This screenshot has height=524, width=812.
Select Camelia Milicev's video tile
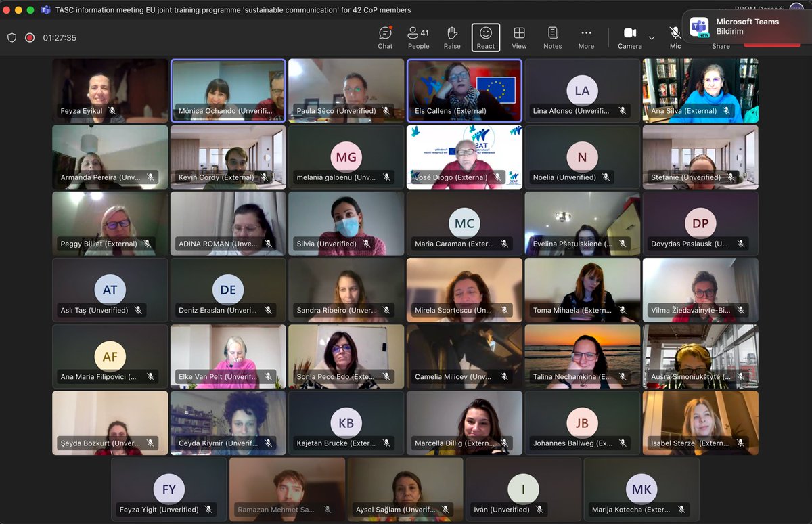tap(464, 357)
